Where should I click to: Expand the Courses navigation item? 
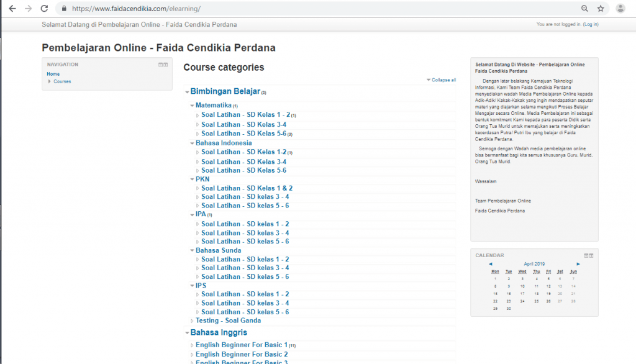click(x=50, y=81)
